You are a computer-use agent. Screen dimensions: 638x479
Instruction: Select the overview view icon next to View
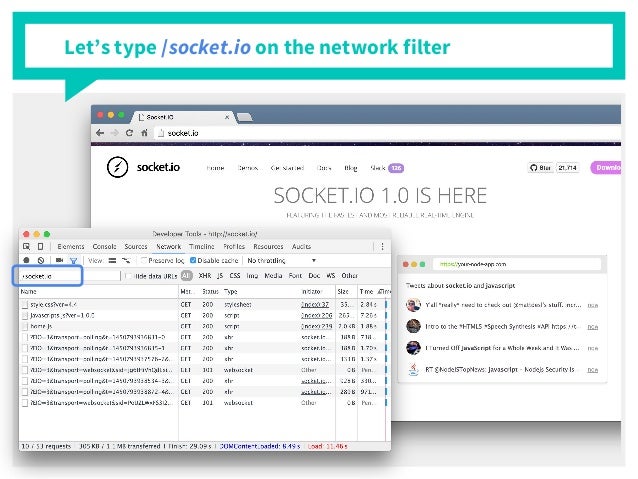tap(126, 260)
